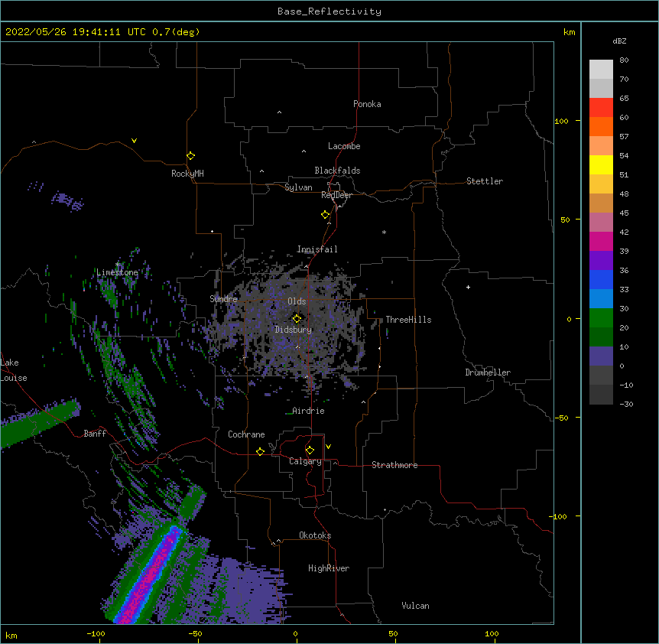Click the RedDeer city label

(x=336, y=195)
